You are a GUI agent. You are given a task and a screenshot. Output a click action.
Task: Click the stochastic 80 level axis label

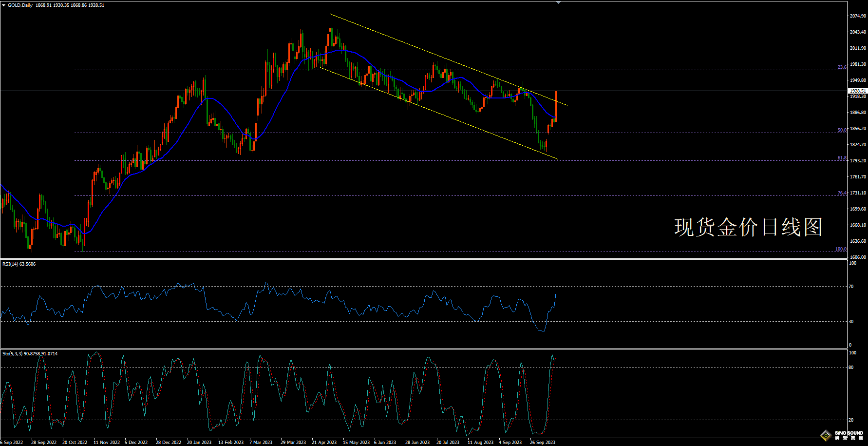(851, 368)
